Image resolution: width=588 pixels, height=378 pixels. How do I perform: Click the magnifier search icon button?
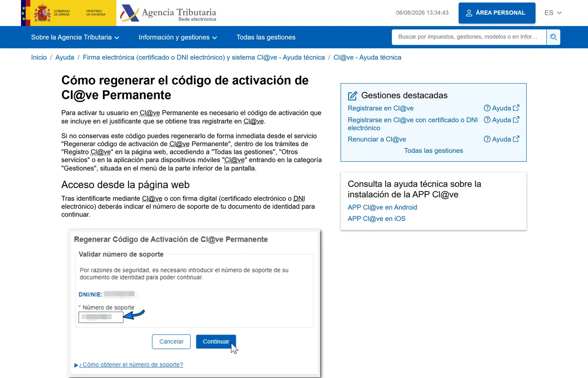pos(554,37)
